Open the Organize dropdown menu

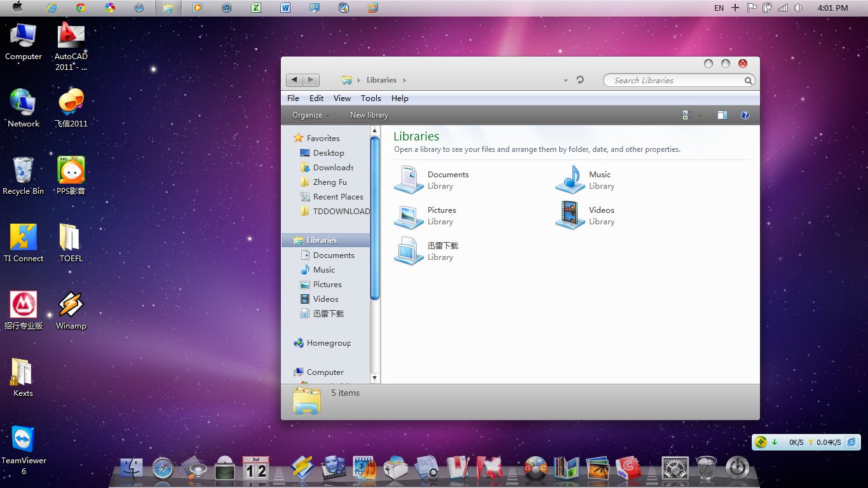tap(311, 115)
